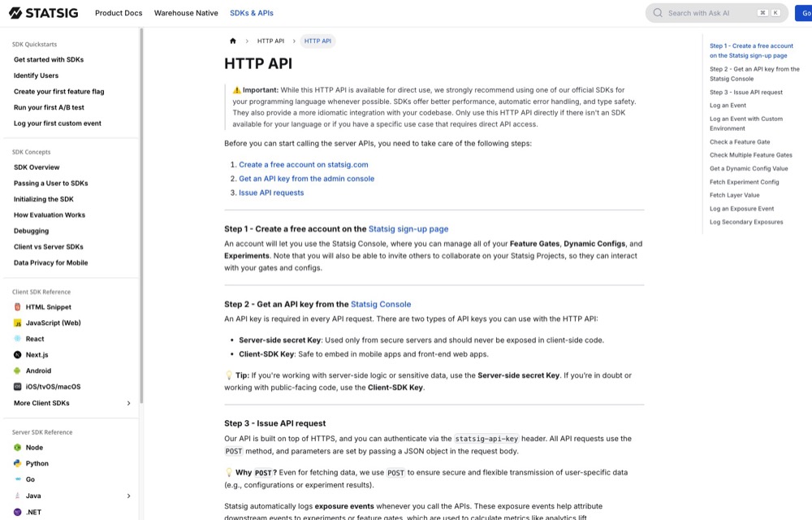Screen dimensions: 812x520
Task: Select the Go SDK icon
Action: (x=18, y=479)
